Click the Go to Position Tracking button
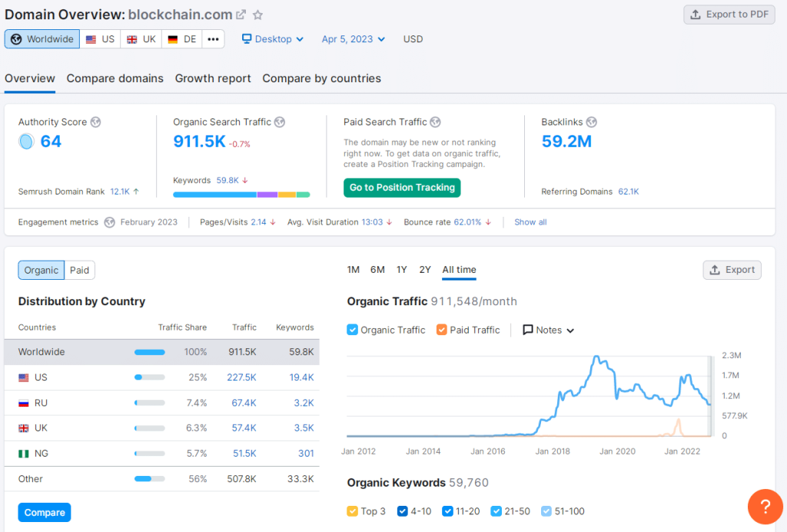This screenshot has height=532, width=787. click(x=402, y=188)
